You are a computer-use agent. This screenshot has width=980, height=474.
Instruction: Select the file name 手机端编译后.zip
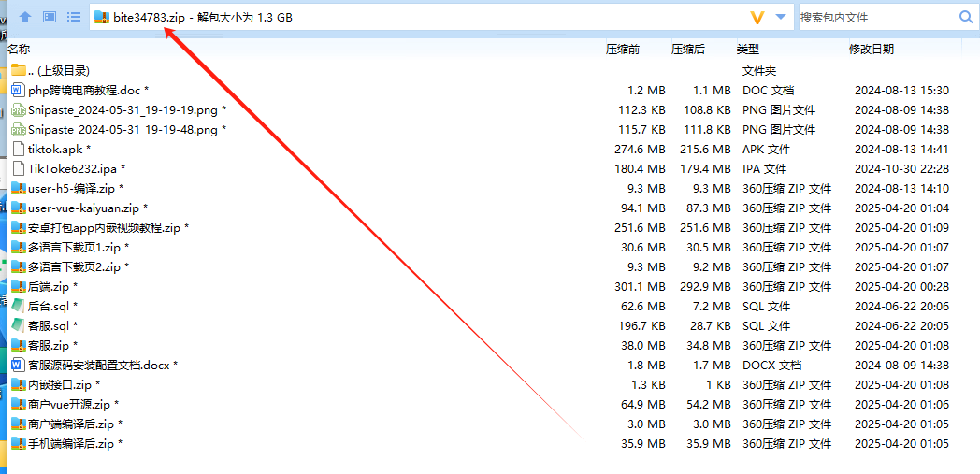coord(71,444)
